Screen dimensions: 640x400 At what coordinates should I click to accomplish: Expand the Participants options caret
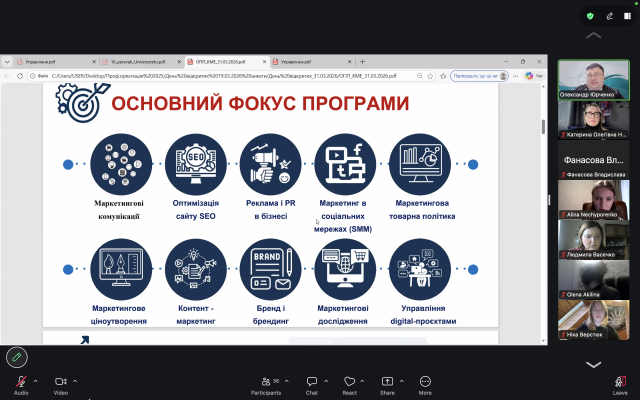[289, 381]
